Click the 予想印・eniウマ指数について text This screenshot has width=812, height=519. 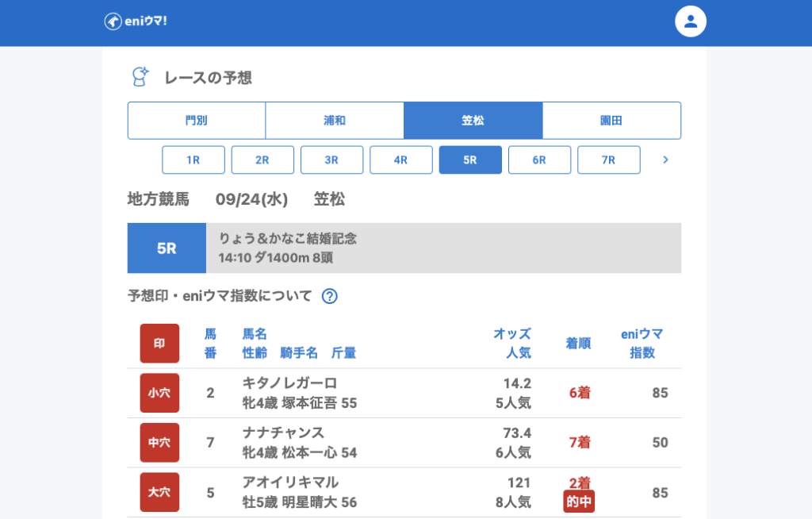[x=220, y=296]
